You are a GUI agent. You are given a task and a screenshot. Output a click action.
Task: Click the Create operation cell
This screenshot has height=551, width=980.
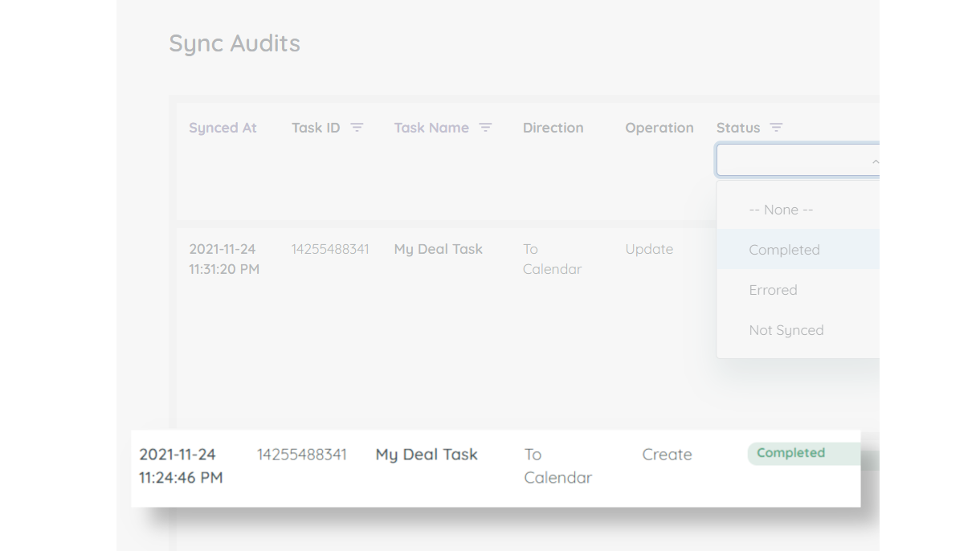(667, 455)
